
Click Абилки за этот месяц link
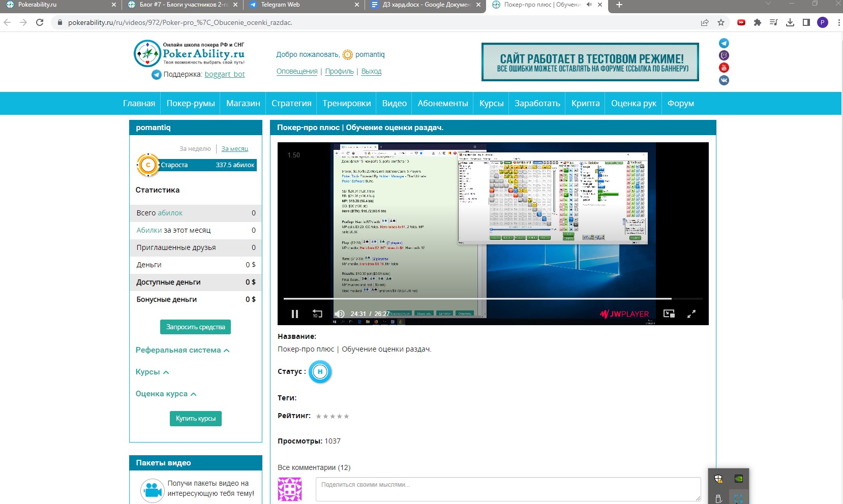[x=149, y=230]
